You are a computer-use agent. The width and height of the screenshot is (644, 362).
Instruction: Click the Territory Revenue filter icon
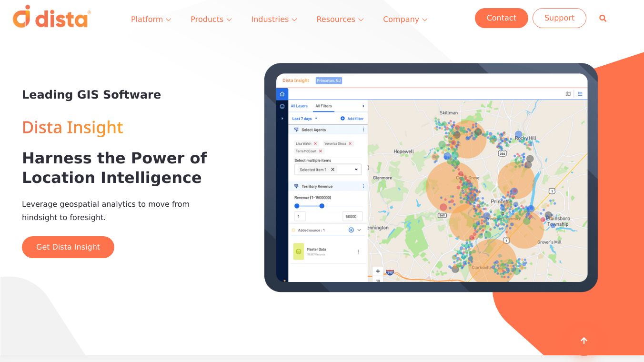(296, 186)
